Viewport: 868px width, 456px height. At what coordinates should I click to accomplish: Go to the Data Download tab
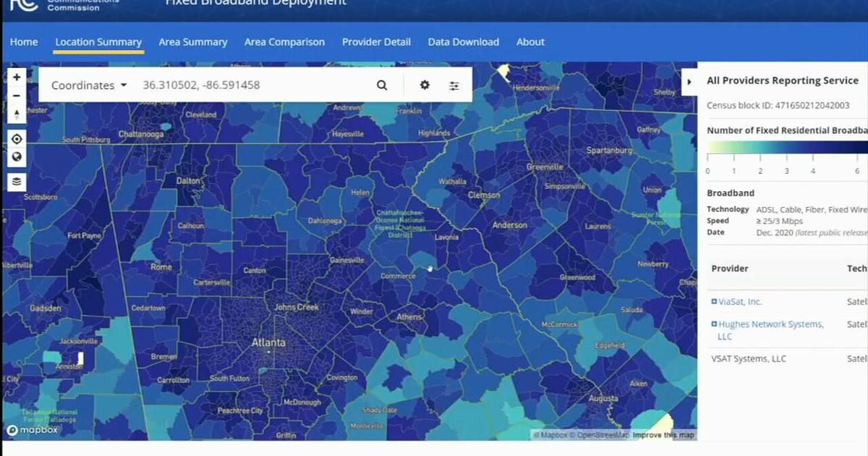pos(463,42)
